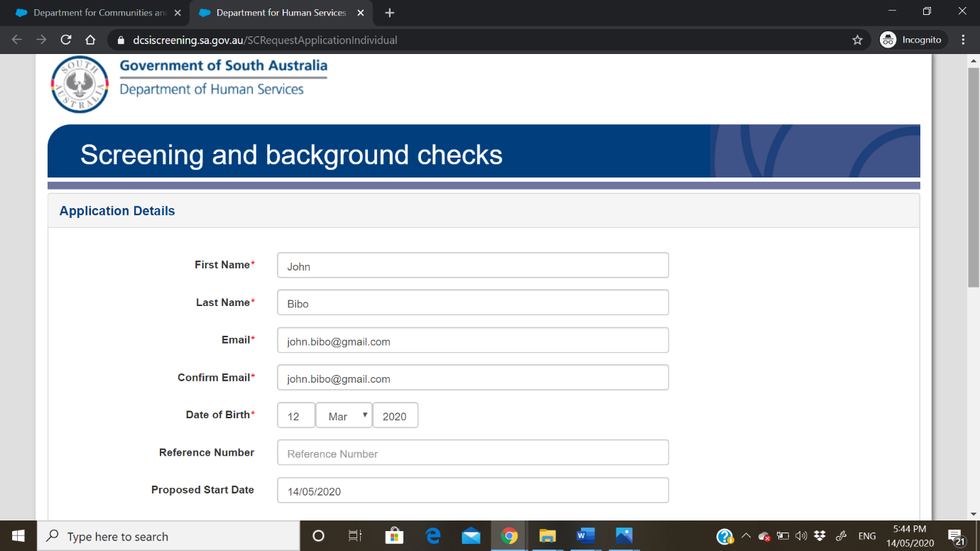Click the Reference Number label
This screenshot has height=551, width=980.
coord(207,452)
